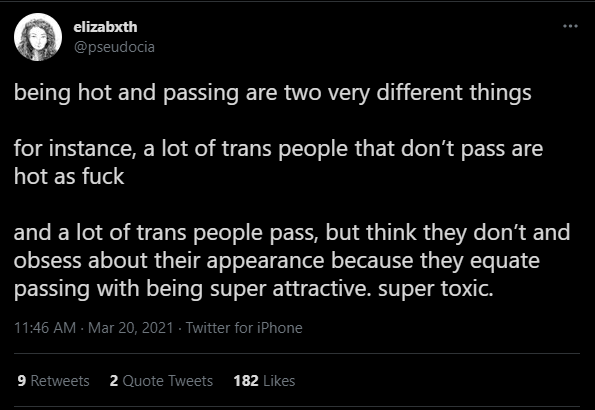
Task: Click the bold 182 likes count number
Action: pyautogui.click(x=246, y=381)
